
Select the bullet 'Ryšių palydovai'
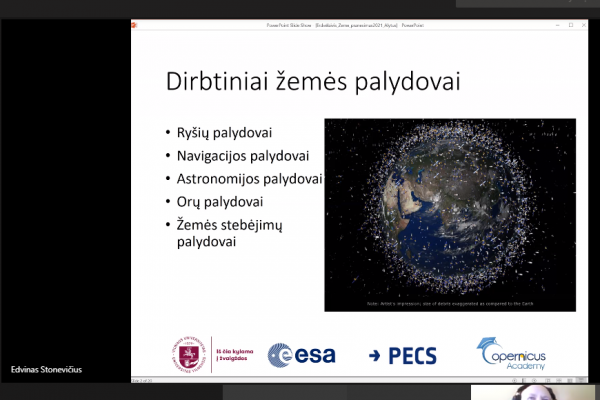click(224, 133)
